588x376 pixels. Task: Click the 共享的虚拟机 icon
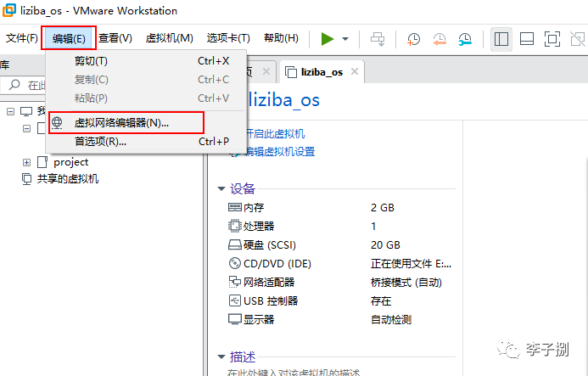point(26,179)
